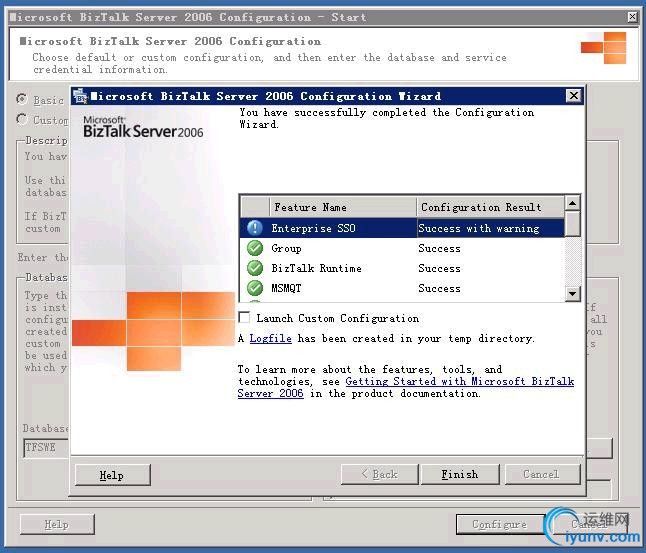Click the wizard's Help button

coord(112,475)
